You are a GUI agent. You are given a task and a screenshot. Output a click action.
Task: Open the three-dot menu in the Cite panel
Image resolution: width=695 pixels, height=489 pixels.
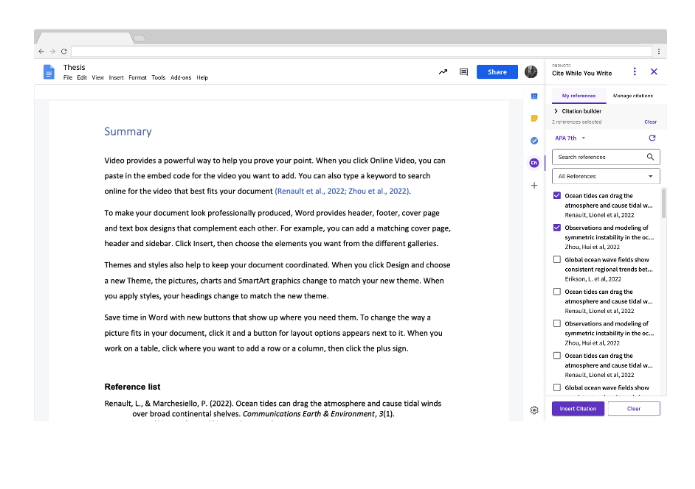pos(634,72)
